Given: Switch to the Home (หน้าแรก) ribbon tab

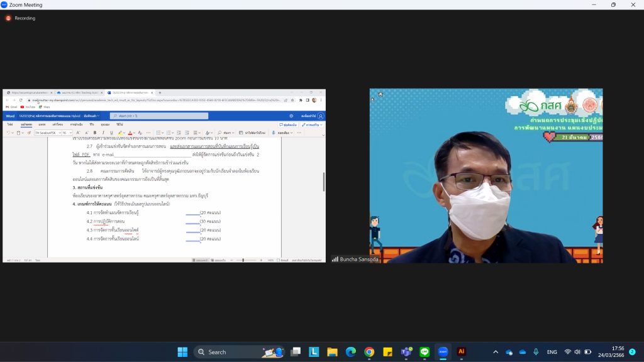Looking at the screenshot, I should pyautogui.click(x=26, y=124).
